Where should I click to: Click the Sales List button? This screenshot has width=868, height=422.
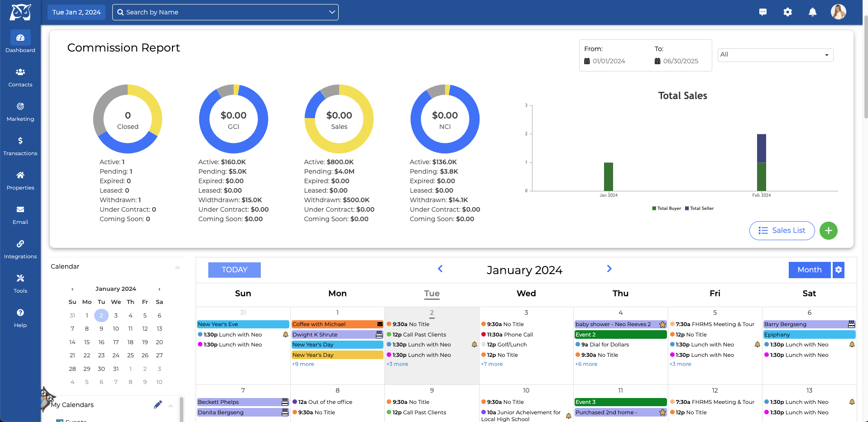tap(782, 231)
